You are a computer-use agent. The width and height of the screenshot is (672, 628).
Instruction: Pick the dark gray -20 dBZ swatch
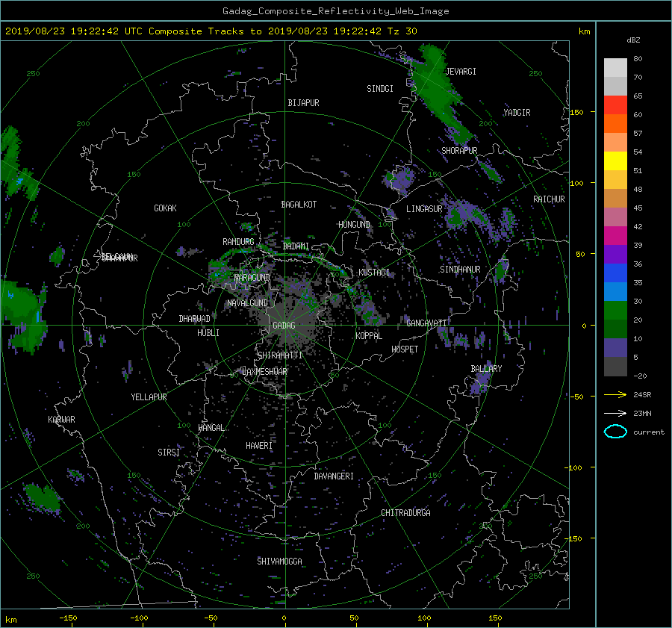[x=615, y=367]
